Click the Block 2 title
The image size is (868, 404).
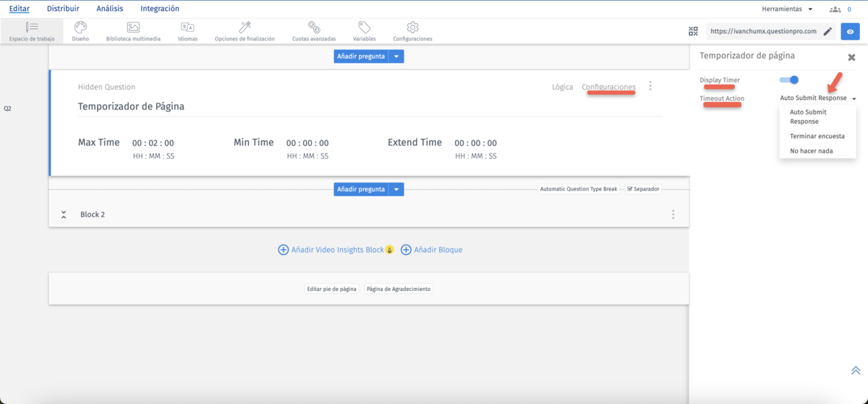click(x=93, y=214)
